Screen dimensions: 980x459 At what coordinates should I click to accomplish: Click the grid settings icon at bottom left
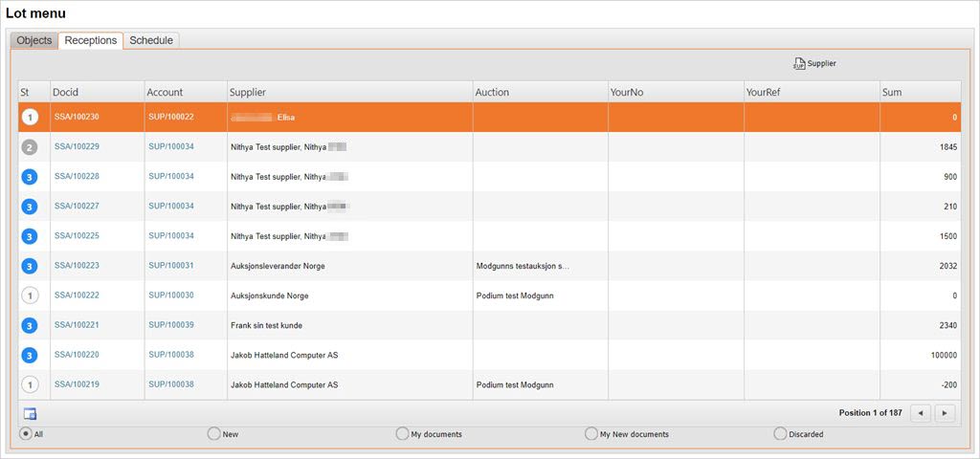click(30, 413)
